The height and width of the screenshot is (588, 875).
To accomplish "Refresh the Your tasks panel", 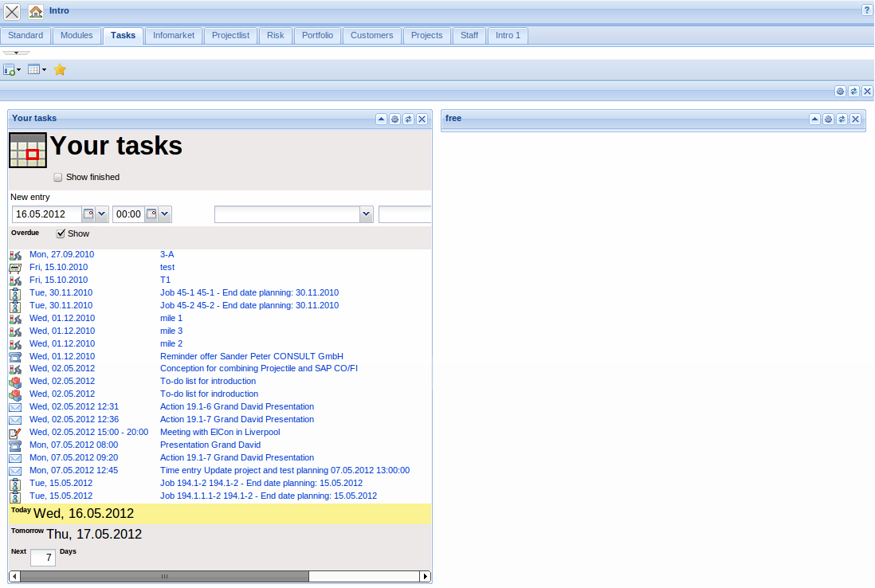I will pos(408,119).
